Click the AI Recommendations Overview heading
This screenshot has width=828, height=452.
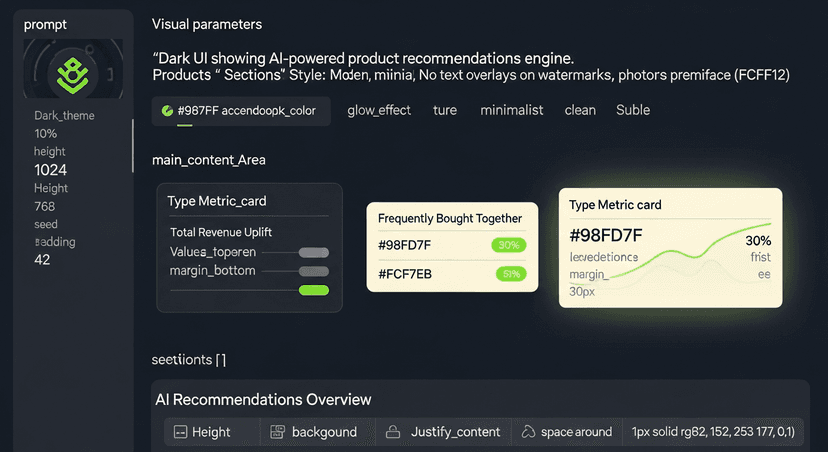tap(264, 400)
